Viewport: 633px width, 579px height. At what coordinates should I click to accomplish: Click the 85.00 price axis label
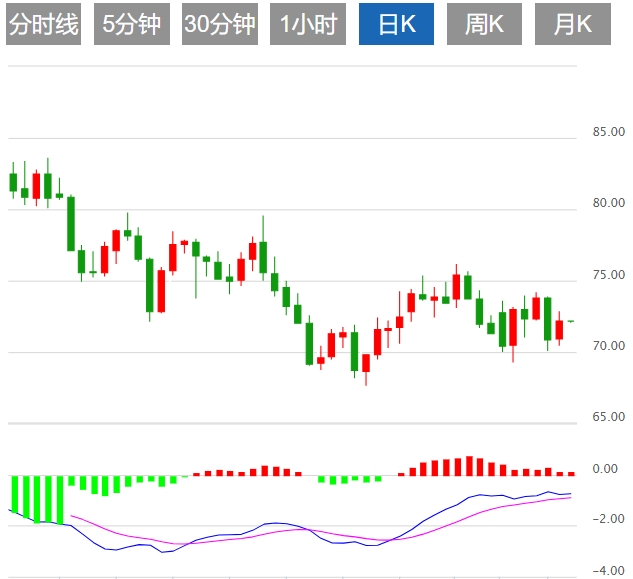click(608, 132)
